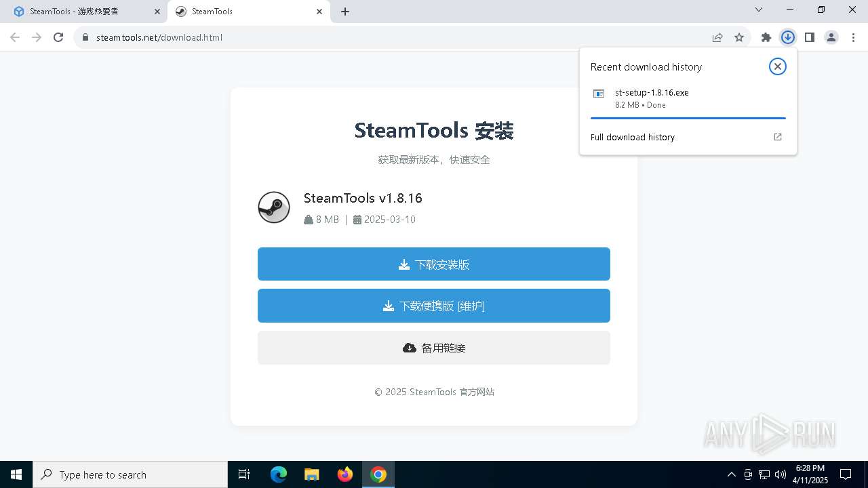868x488 pixels.
Task: Reload the steamtools.net page
Action: click(58, 37)
